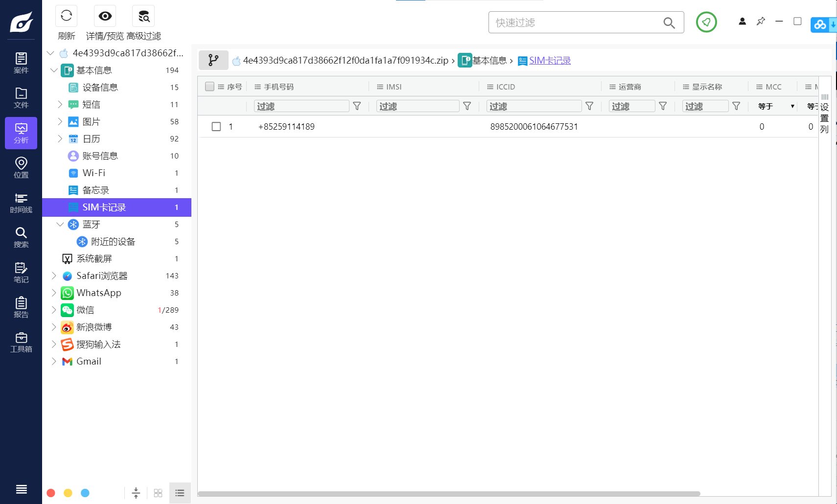Collapse the 基本信息 tree node

click(54, 70)
